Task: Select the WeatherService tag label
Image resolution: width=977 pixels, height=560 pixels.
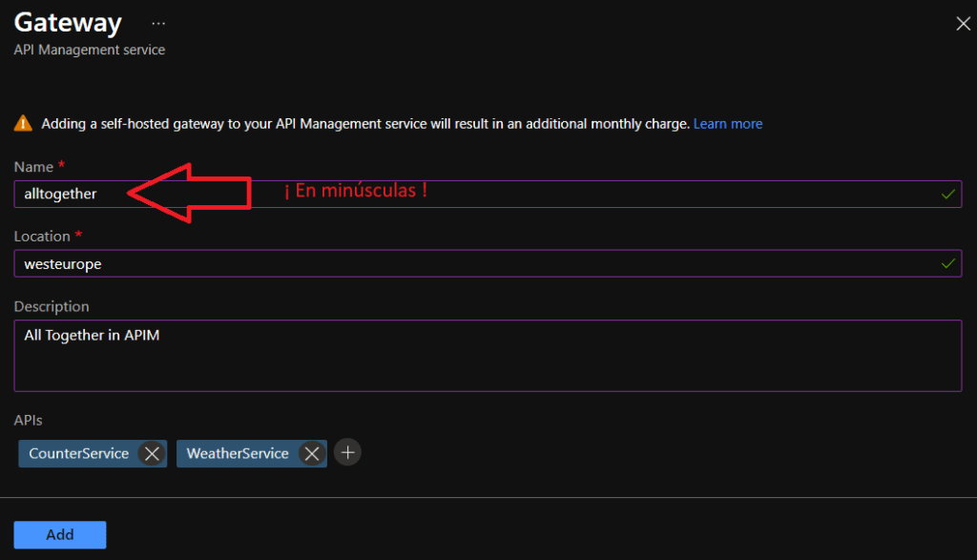Action: point(238,453)
